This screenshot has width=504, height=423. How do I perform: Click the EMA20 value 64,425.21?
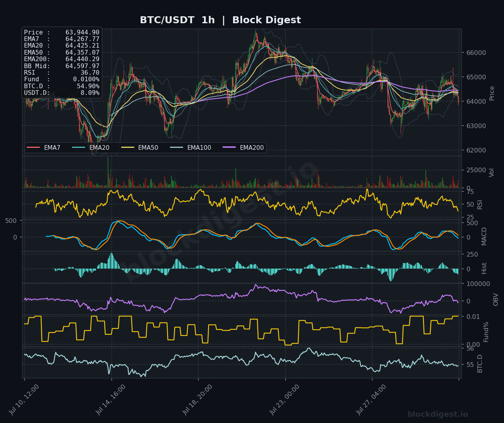point(82,46)
